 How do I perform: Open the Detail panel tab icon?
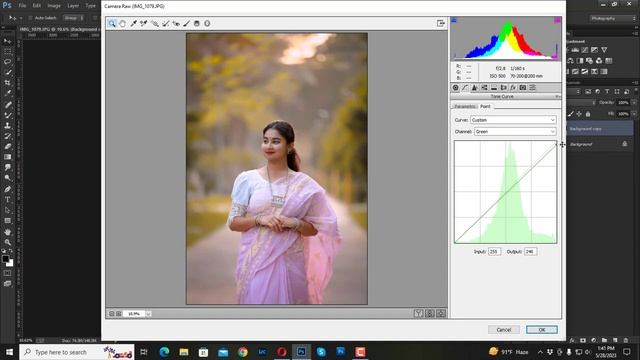click(x=474, y=87)
